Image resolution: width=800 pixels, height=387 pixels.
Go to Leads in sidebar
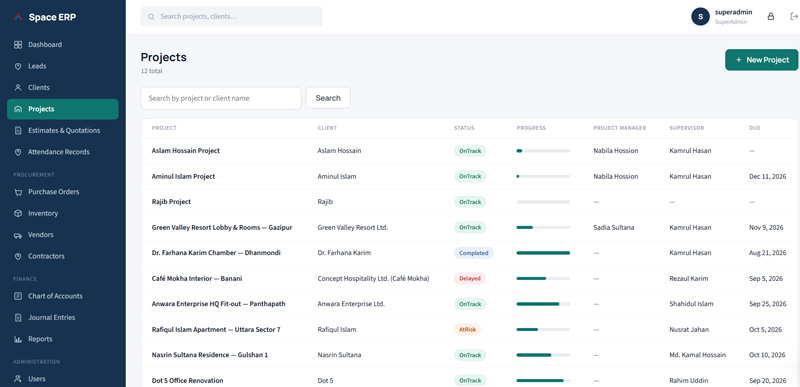pyautogui.click(x=63, y=66)
